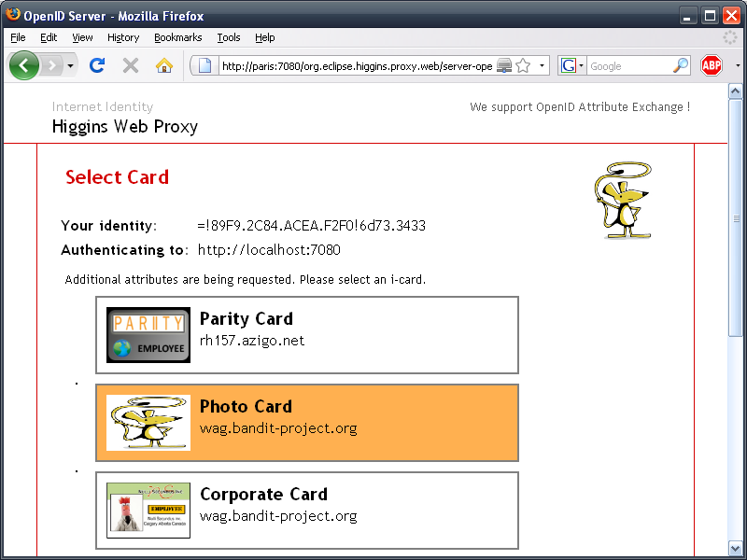The width and height of the screenshot is (747, 560).
Task: Reload the page with the blue Reload icon
Action: point(97,65)
